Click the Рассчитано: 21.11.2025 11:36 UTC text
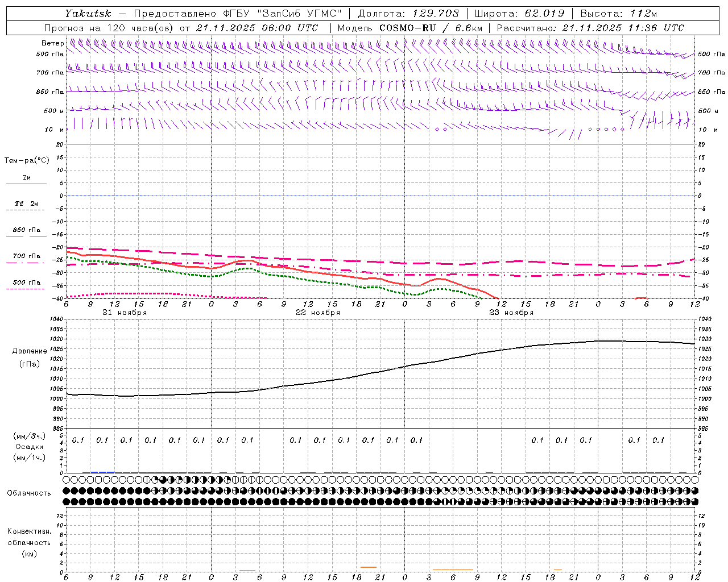The height and width of the screenshot is (582, 728). [590, 28]
